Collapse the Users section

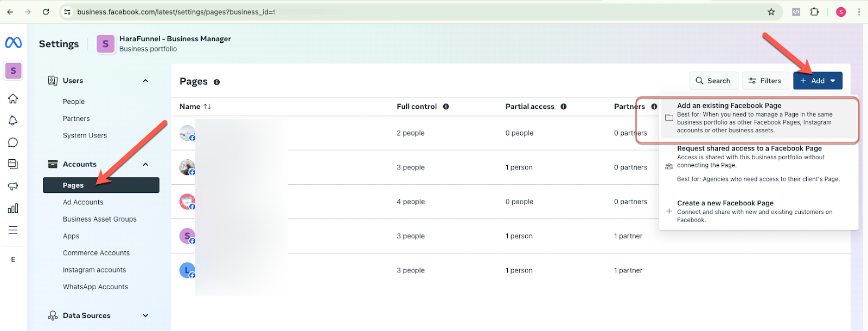(x=145, y=81)
